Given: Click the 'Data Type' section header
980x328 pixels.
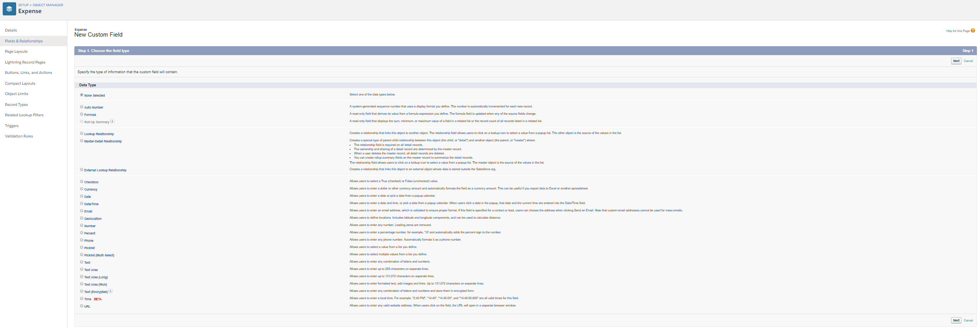Looking at the screenshot, I should pyautogui.click(x=88, y=85).
